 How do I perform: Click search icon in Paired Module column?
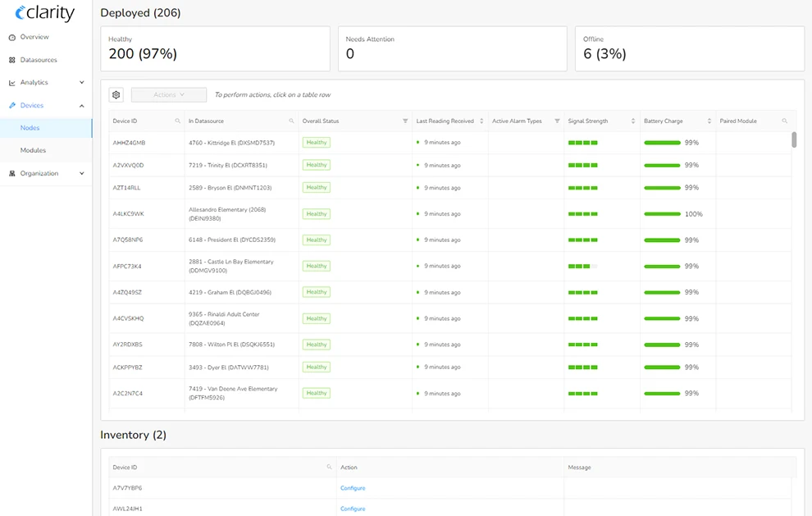click(x=784, y=121)
